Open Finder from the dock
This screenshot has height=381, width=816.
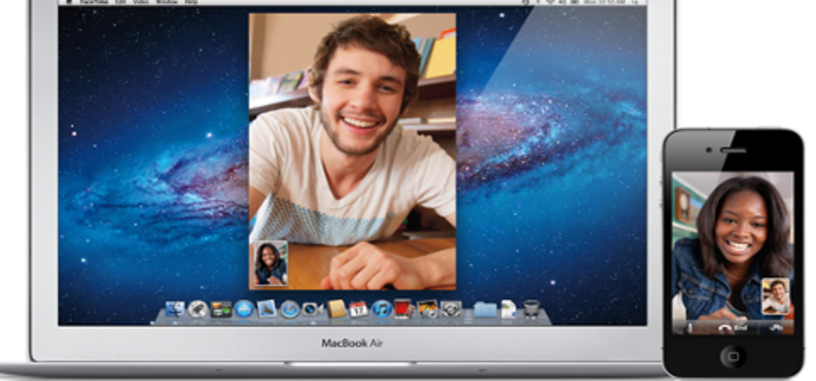175,309
